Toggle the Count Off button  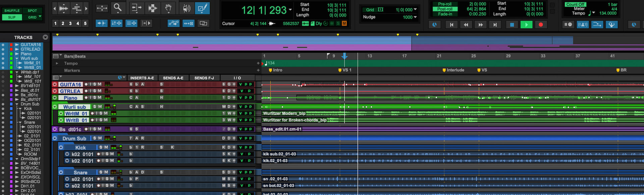[x=575, y=4]
